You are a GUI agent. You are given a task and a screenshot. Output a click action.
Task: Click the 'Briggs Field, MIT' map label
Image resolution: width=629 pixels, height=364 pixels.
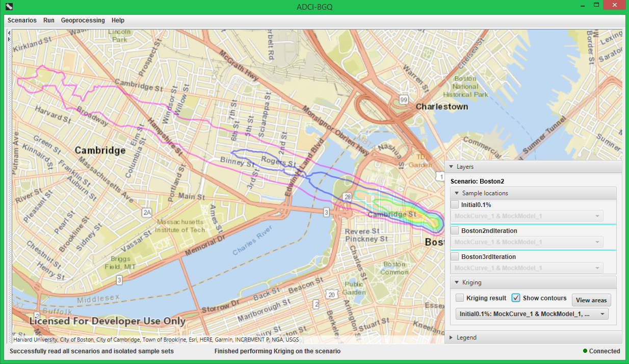pos(120,262)
